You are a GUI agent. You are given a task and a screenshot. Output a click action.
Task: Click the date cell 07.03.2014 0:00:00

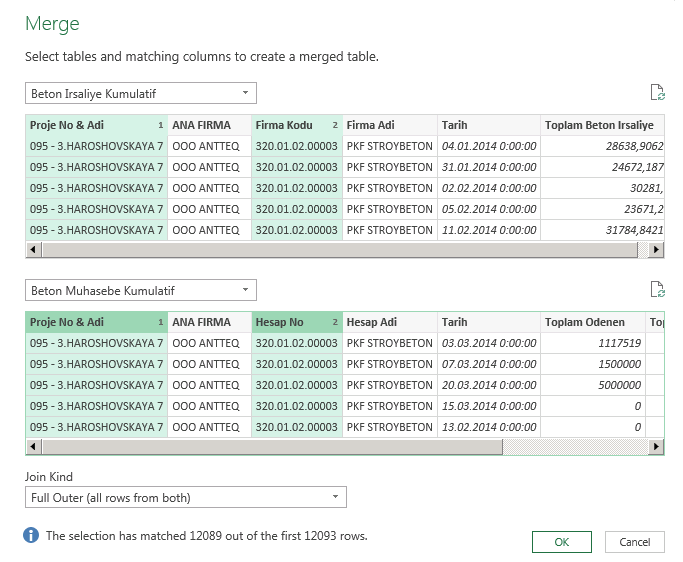click(x=489, y=364)
